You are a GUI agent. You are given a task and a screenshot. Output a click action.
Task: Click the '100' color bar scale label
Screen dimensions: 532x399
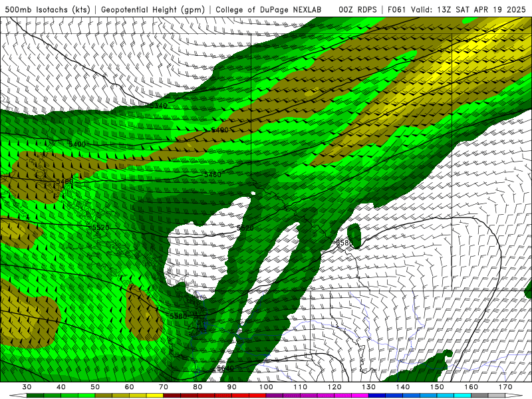tap(266, 387)
